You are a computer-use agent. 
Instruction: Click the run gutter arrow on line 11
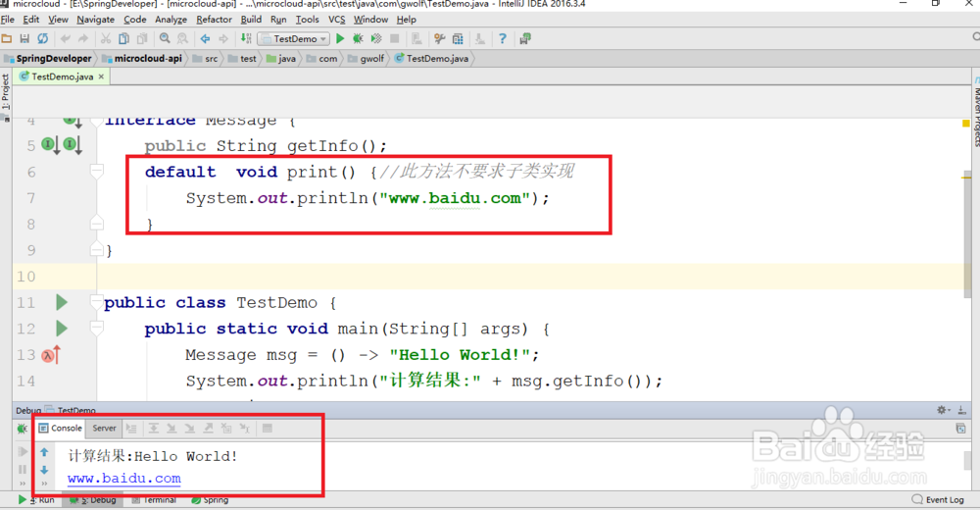point(61,302)
